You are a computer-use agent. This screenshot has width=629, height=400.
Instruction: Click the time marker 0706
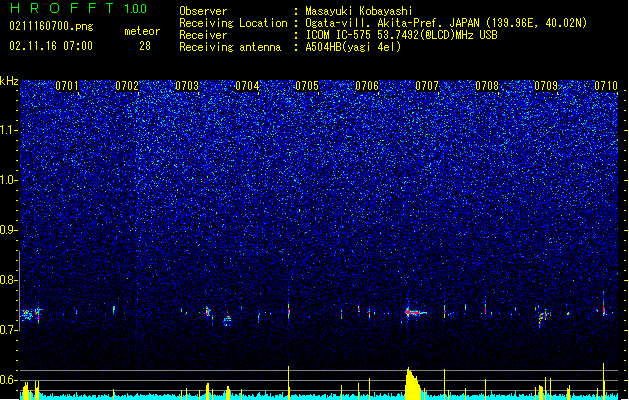click(367, 86)
